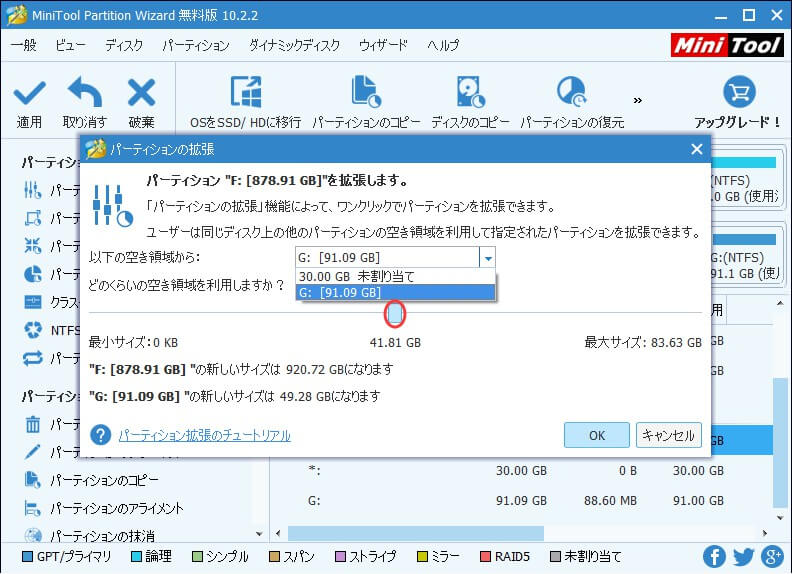Click the sidebar scroll down arrow
The width and height of the screenshot is (792, 574).
pyautogui.click(x=259, y=534)
